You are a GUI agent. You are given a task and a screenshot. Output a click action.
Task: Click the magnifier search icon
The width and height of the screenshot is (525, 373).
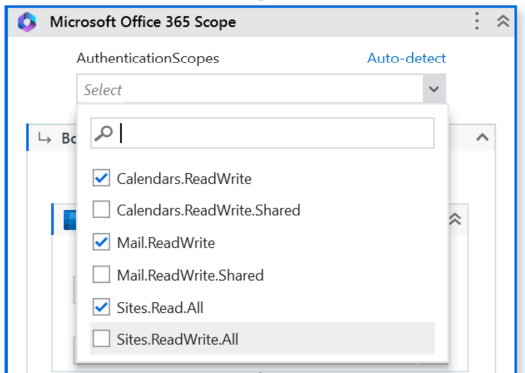point(103,133)
